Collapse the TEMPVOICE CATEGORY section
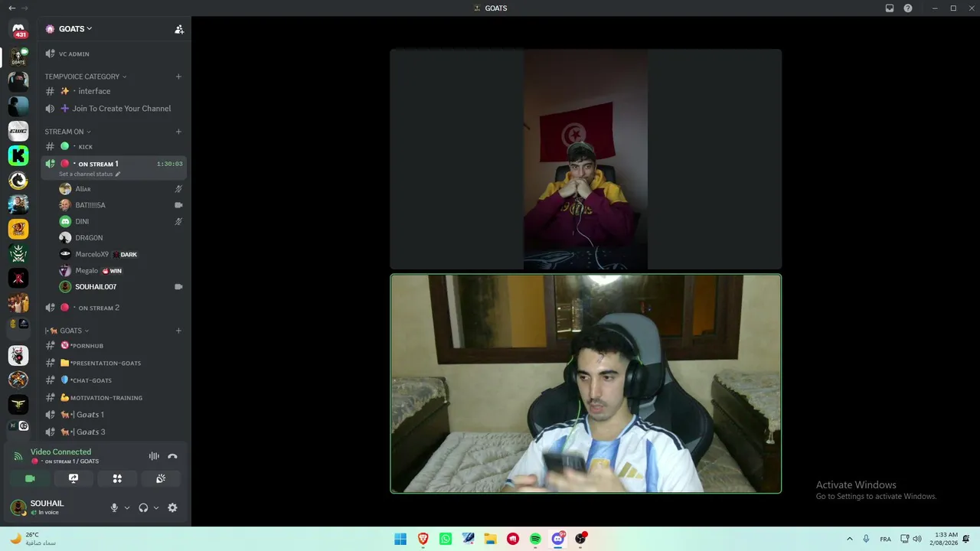The height and width of the screenshot is (551, 980). click(86, 77)
